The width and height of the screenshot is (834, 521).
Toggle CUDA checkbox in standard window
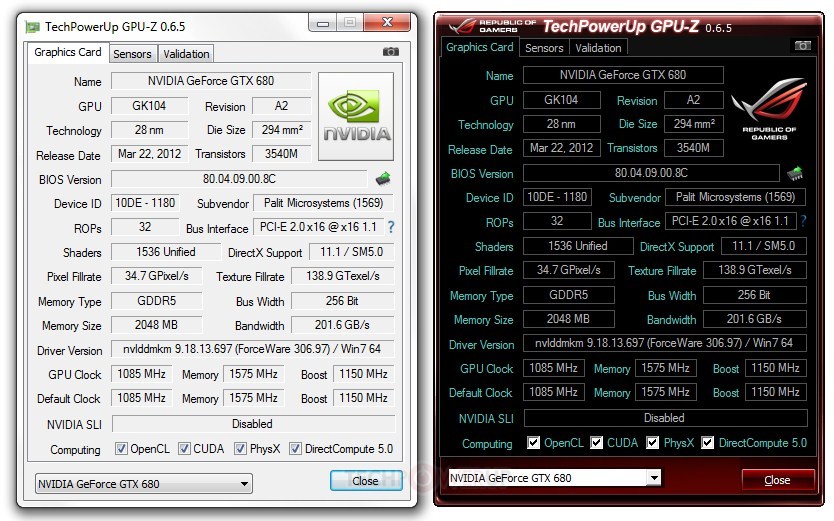coord(184,449)
